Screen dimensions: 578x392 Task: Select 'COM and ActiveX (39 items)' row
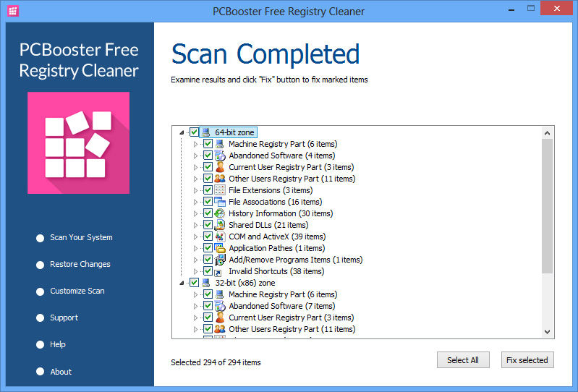point(277,237)
